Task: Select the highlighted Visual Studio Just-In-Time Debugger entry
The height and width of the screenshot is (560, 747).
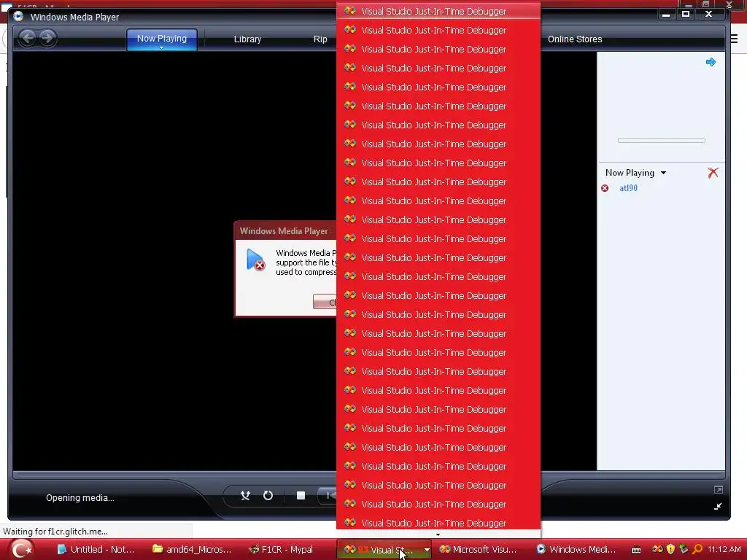Action: pyautogui.click(x=438, y=11)
